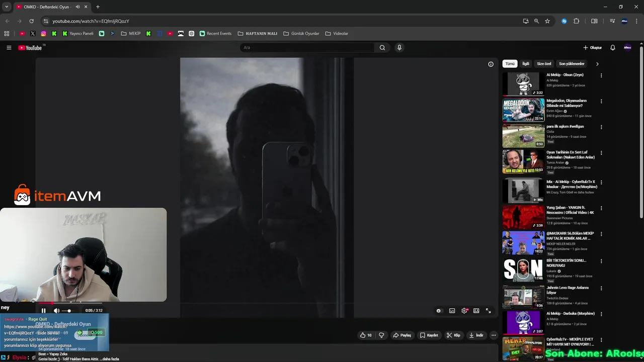The width and height of the screenshot is (644, 362).
Task: Open options for the Megalodon video
Action: tap(601, 101)
